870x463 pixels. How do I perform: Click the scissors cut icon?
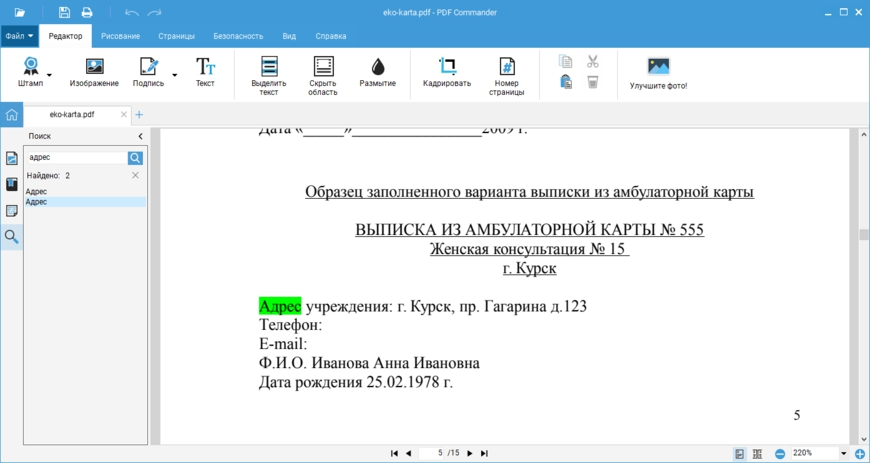pyautogui.click(x=593, y=61)
